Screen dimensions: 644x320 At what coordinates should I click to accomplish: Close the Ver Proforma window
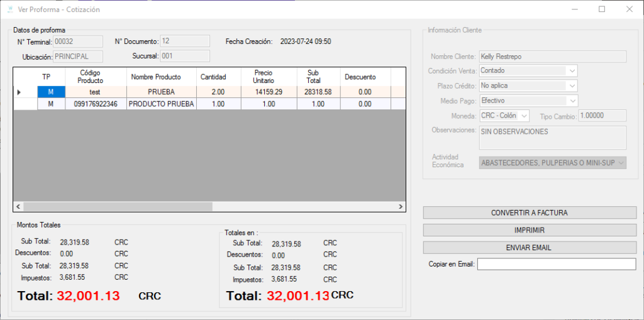629,9
